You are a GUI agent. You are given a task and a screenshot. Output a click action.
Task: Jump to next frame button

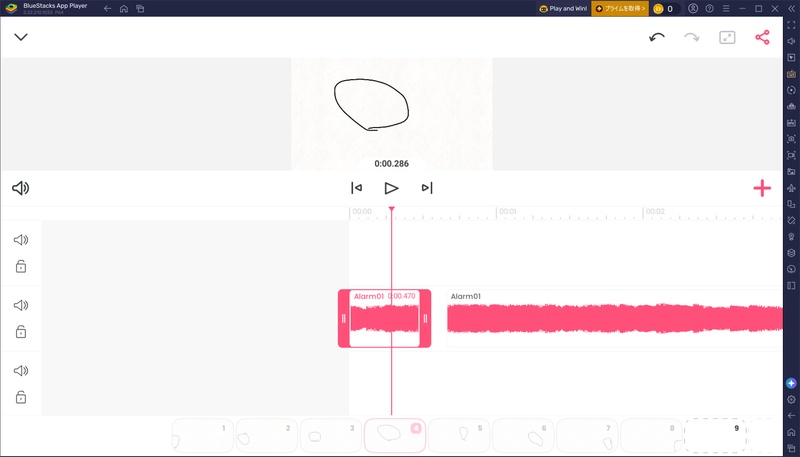pyautogui.click(x=427, y=188)
